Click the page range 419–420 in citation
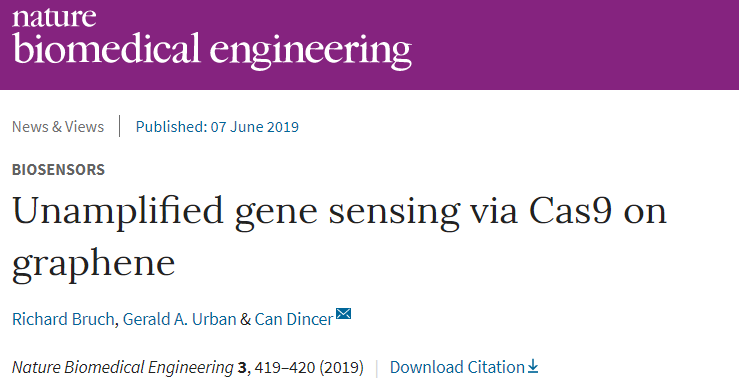 click(x=285, y=367)
